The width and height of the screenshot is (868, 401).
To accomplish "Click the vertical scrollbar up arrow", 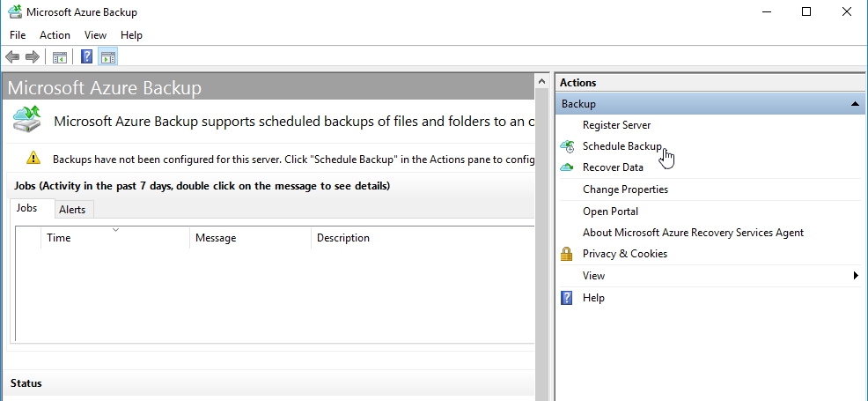I will pos(542,82).
